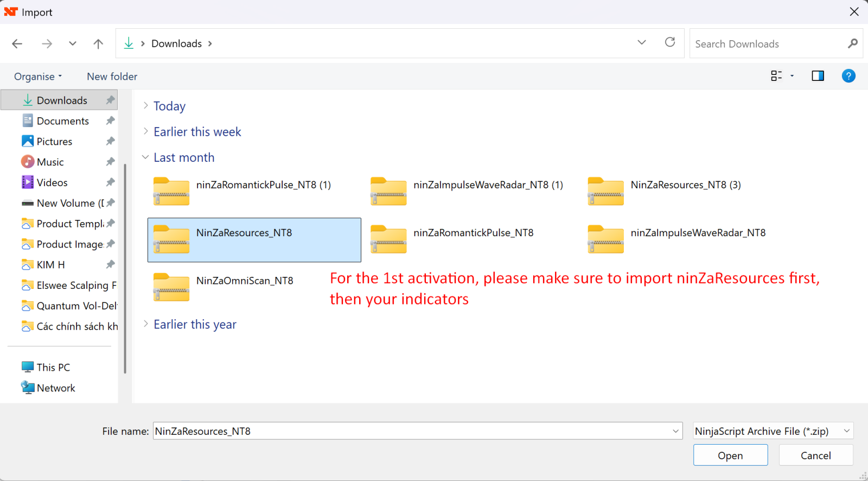Expand the Earlier this week group
This screenshot has height=481, width=868.
[x=145, y=131]
